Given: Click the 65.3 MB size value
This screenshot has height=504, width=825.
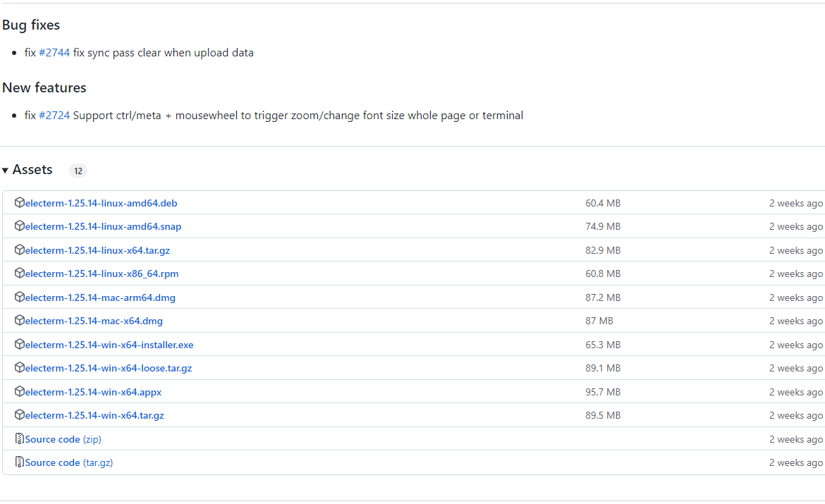Looking at the screenshot, I should click(603, 345).
